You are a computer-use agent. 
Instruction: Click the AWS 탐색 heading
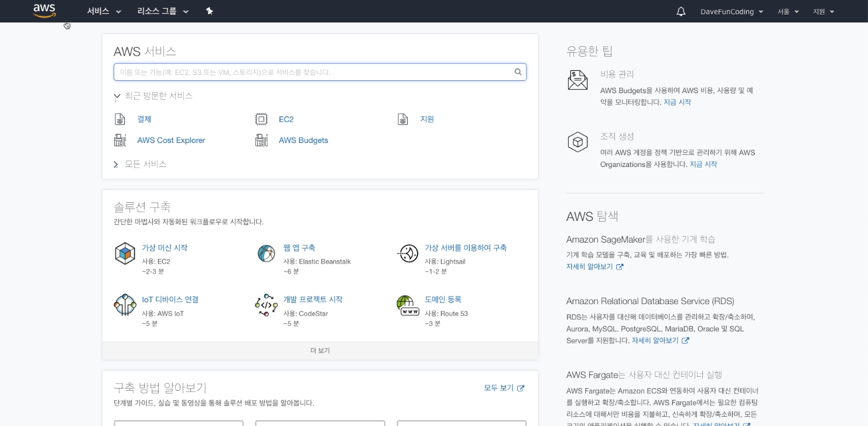592,216
